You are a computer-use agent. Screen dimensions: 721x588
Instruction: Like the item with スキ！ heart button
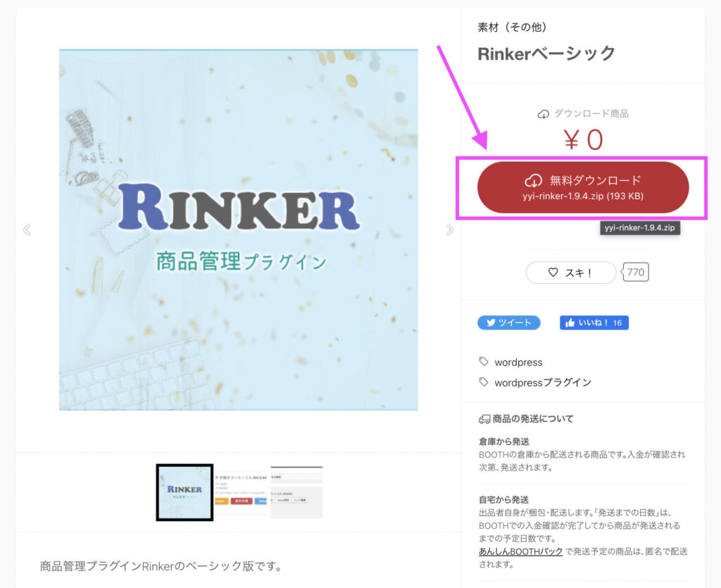pos(570,273)
